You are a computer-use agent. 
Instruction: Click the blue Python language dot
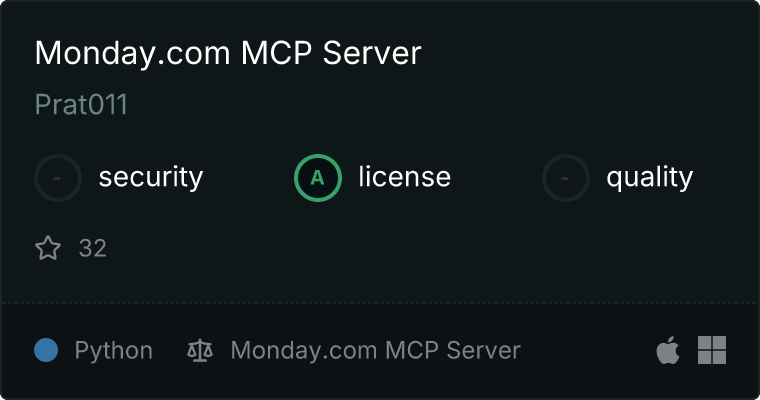46,350
